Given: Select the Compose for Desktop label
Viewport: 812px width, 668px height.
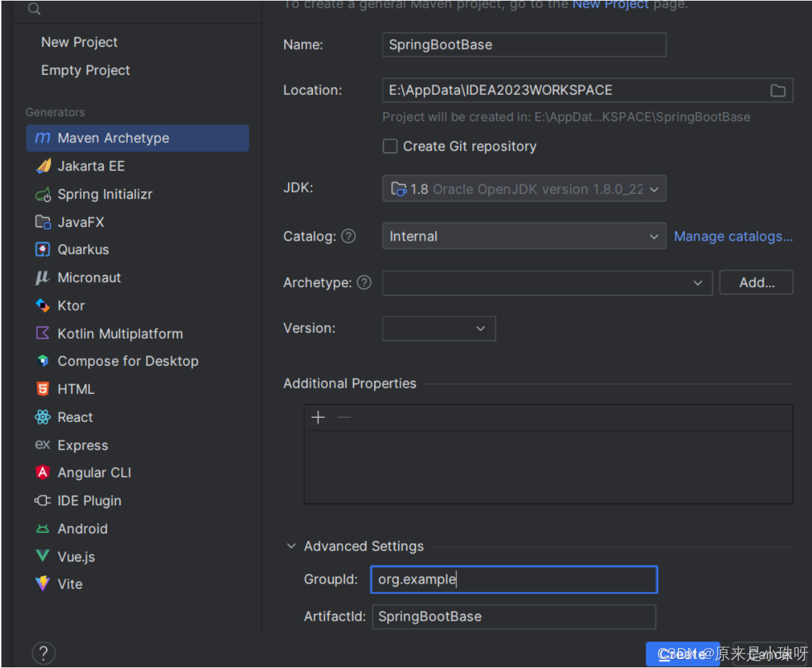Looking at the screenshot, I should pyautogui.click(x=128, y=361).
